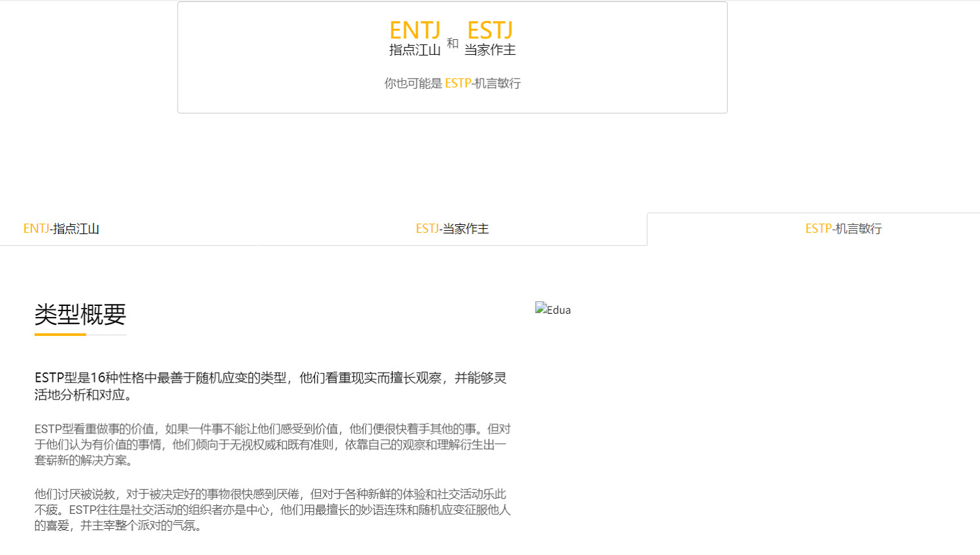
Task: Select the ESTJ-当家作主 tab
Action: (452, 229)
